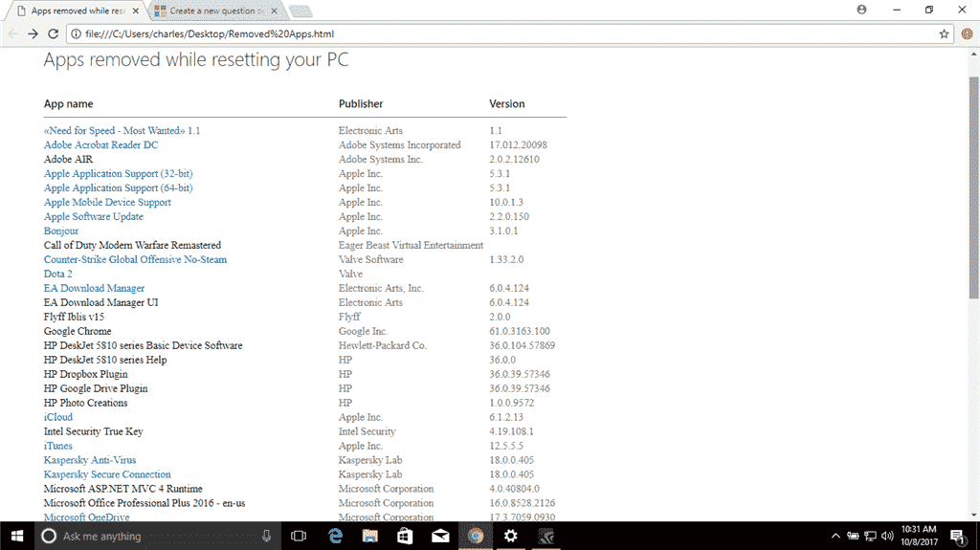
Task: Click the Microsoft OneDrive link
Action: click(x=87, y=517)
